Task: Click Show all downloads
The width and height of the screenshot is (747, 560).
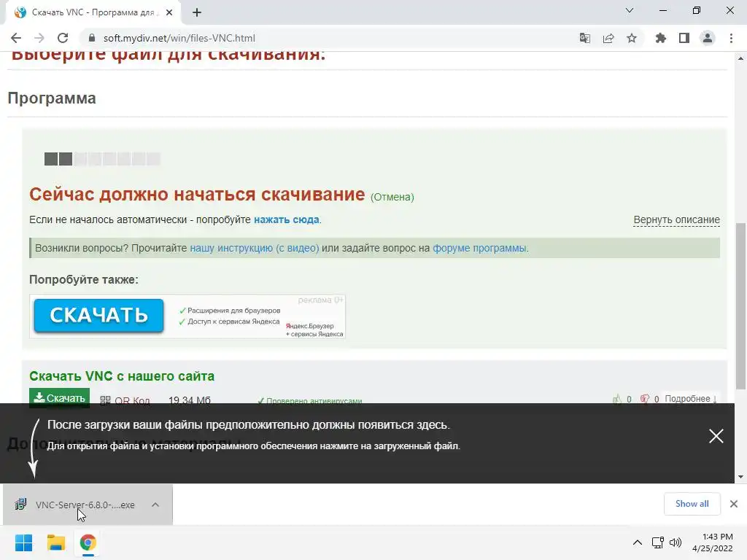Action: (x=692, y=504)
